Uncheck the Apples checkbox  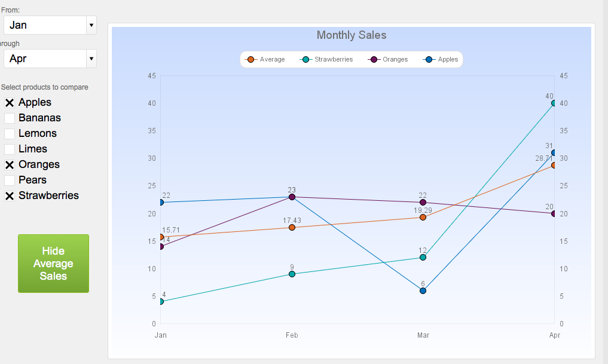pos(10,103)
